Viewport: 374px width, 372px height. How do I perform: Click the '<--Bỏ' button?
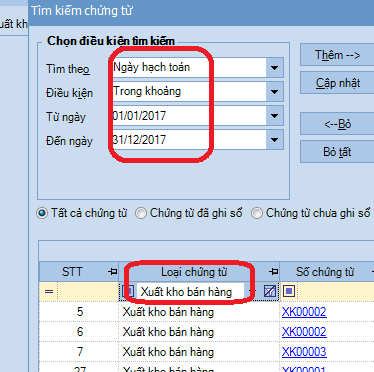[x=337, y=124]
